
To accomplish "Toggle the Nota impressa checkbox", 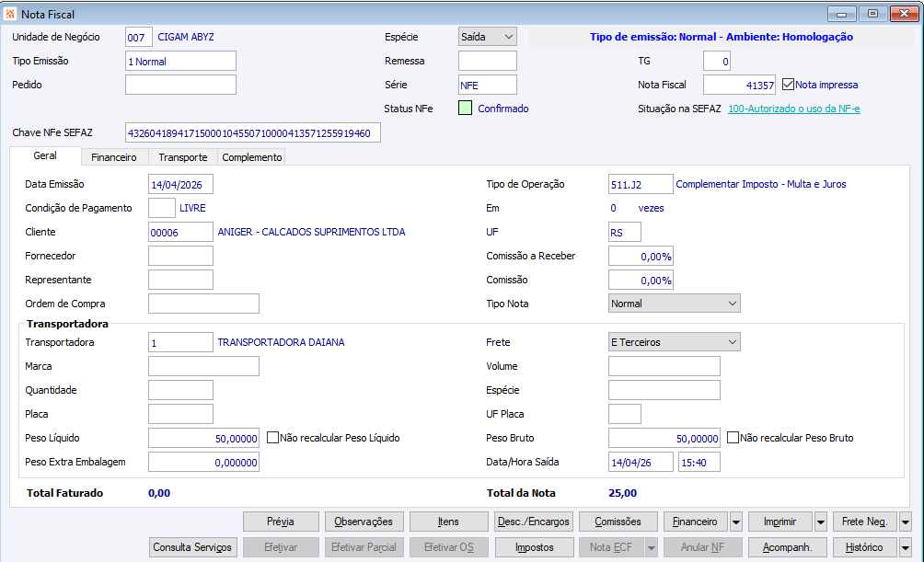I will pos(788,85).
